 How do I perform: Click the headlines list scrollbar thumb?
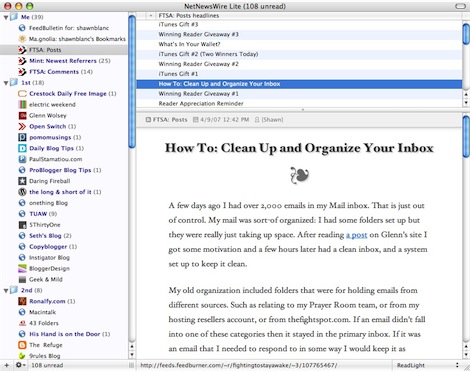466,33
